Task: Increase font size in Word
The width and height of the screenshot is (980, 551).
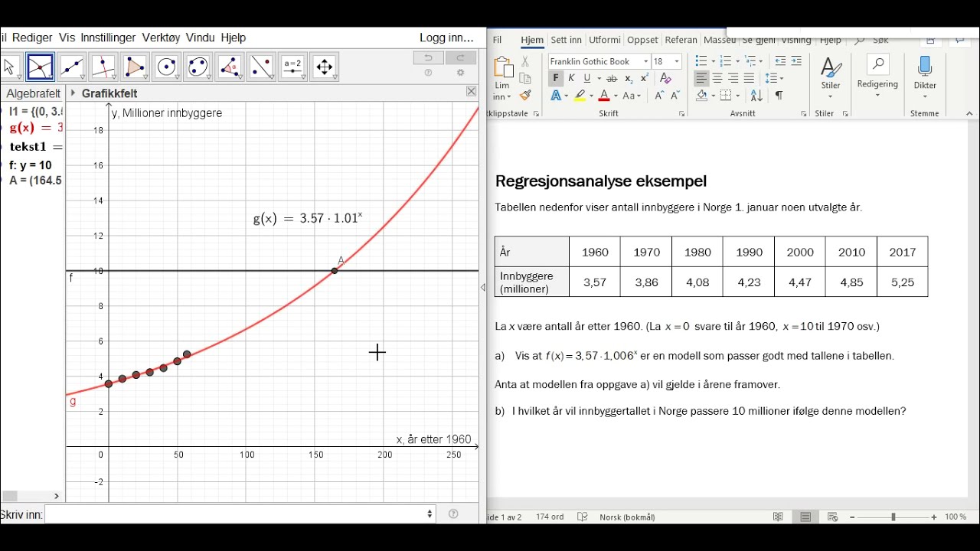Action: (x=658, y=96)
